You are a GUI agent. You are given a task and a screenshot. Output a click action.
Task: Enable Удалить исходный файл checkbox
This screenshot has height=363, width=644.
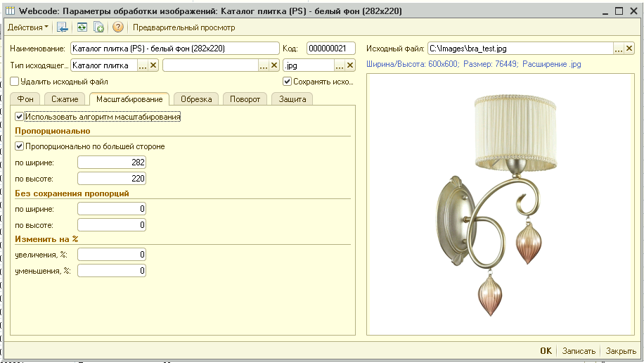click(15, 82)
